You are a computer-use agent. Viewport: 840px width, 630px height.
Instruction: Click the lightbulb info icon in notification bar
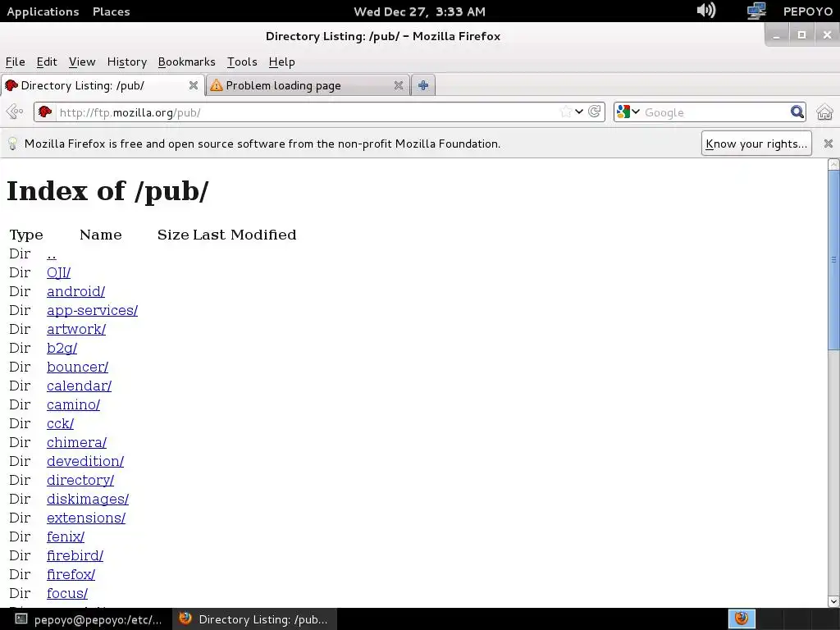click(12, 144)
